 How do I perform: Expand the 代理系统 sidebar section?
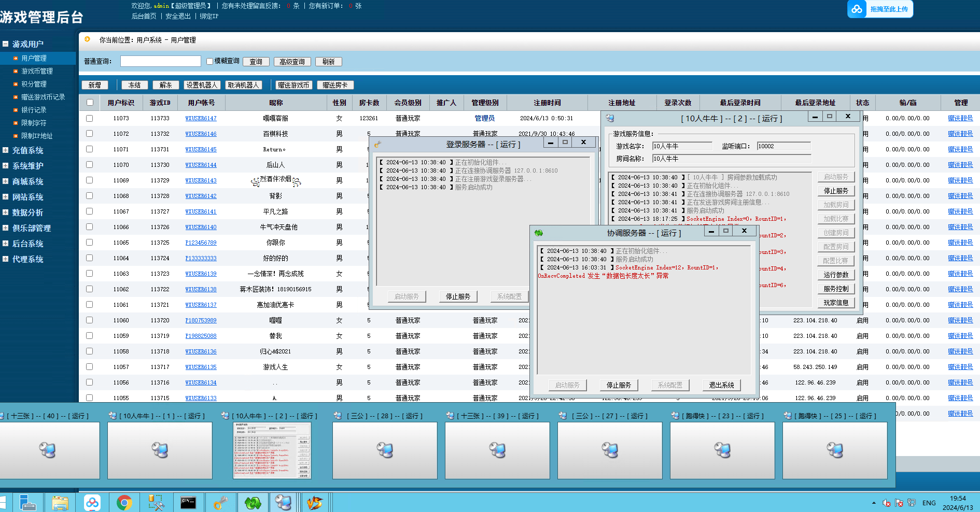[5, 259]
